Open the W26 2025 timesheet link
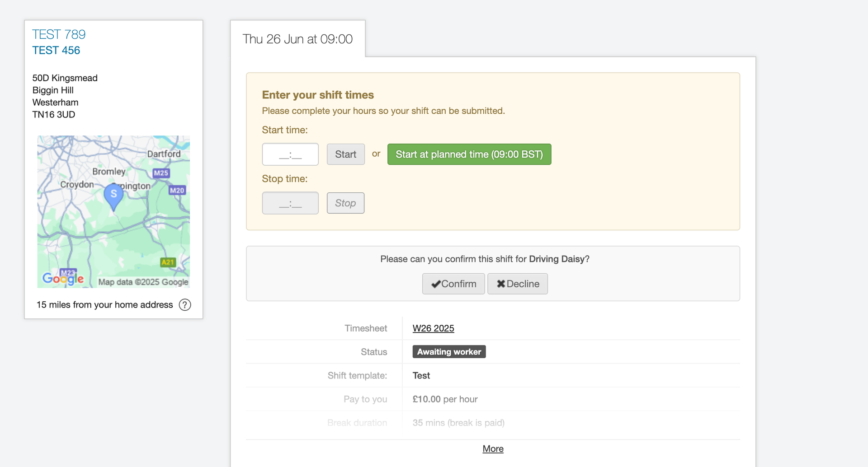This screenshot has width=868, height=467. click(x=433, y=328)
